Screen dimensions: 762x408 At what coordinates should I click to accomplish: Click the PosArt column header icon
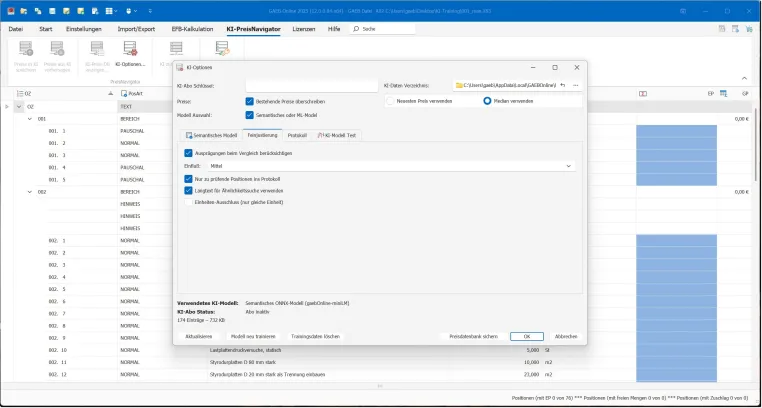[x=124, y=94]
